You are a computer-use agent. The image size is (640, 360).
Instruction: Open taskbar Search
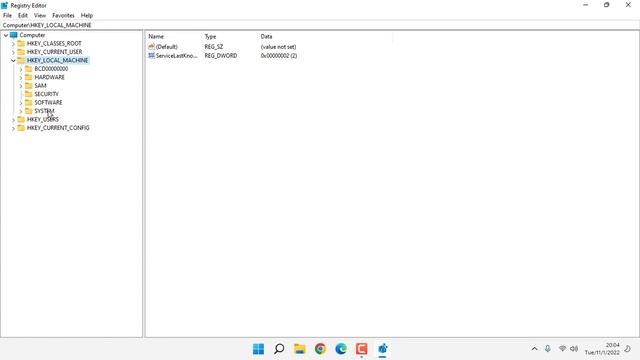click(279, 349)
